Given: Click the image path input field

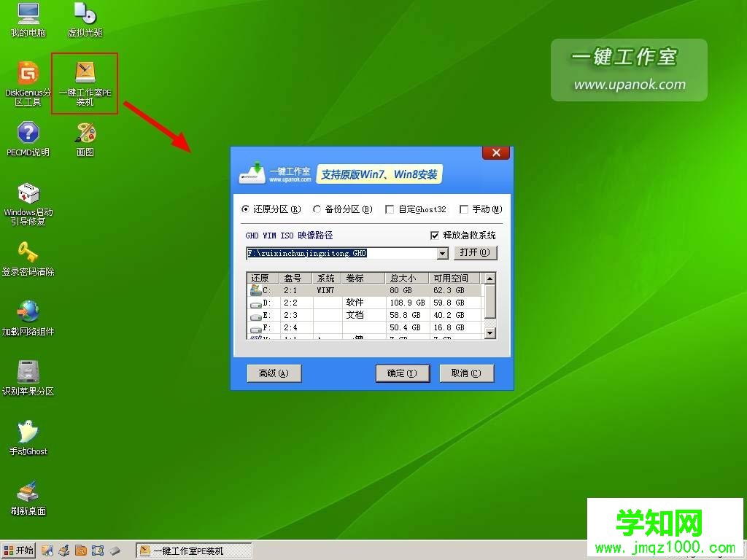Looking at the screenshot, I should click(341, 253).
